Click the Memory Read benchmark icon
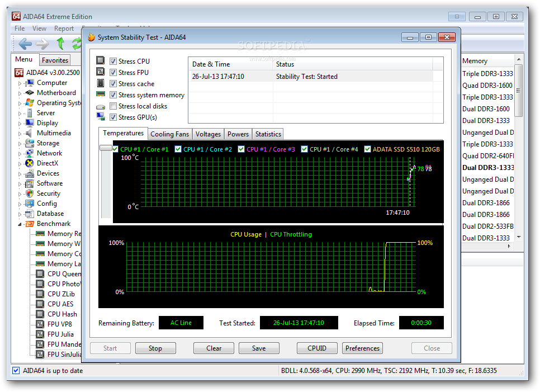This screenshot has height=392, width=540. pos(40,234)
